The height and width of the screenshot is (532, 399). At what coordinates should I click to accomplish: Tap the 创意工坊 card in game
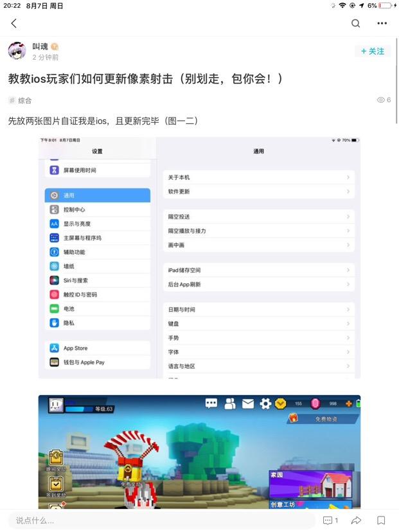pos(310,504)
